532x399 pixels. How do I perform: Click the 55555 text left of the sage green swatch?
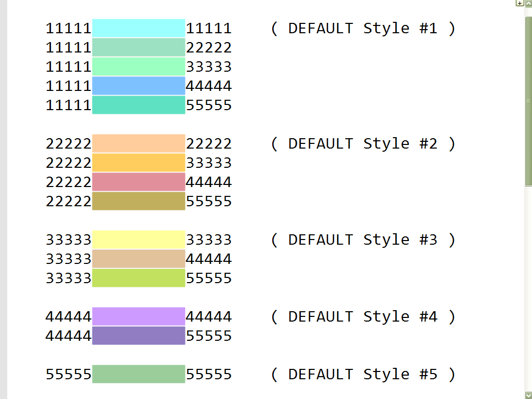(69, 375)
